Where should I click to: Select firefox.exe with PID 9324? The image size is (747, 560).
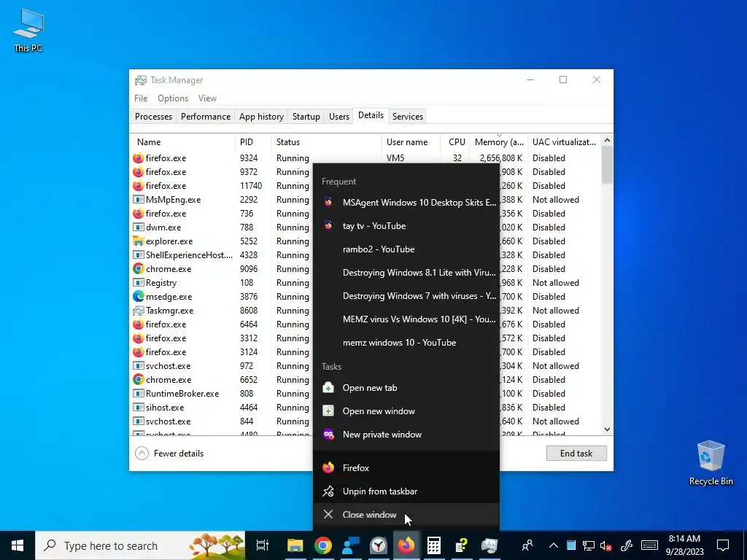tap(365, 158)
